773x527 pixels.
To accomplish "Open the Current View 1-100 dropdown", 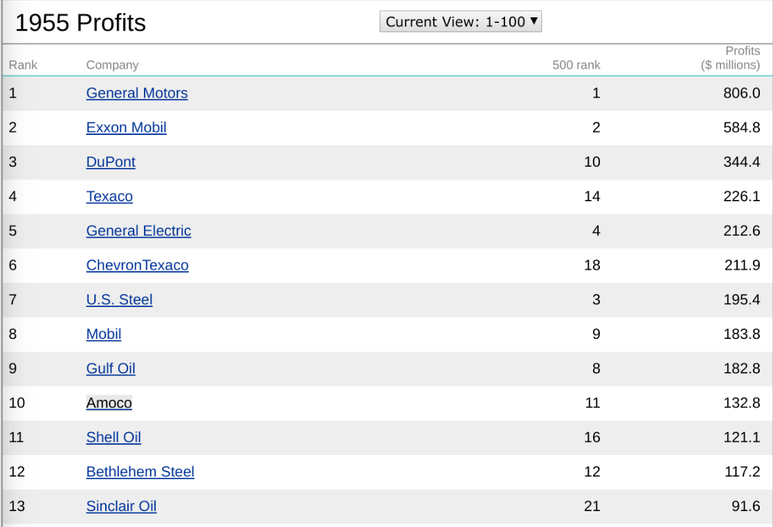I will pos(460,22).
